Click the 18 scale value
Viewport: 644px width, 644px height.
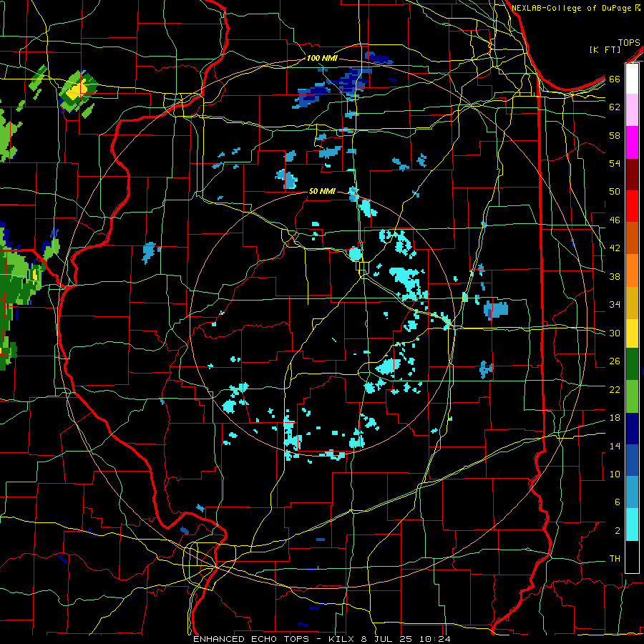[x=615, y=418]
